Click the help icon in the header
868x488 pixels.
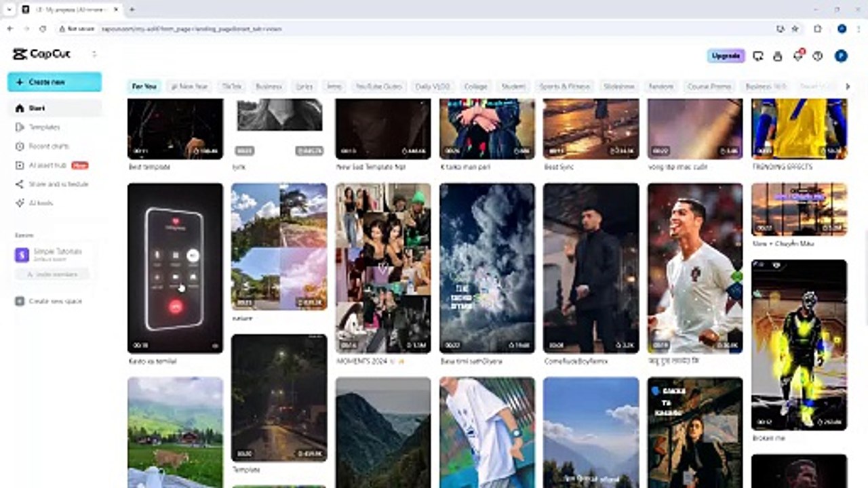(818, 56)
